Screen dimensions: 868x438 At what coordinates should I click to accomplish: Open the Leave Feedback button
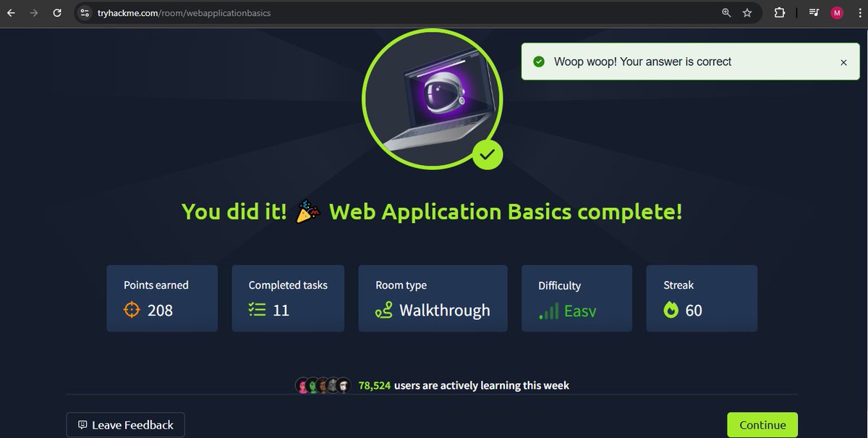[125, 425]
